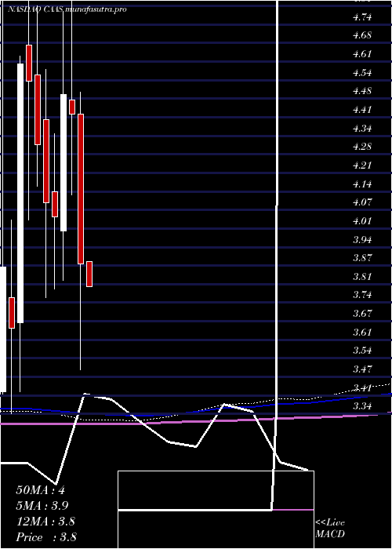
Task: Click the 3.94 price axis label
Action: 362,240
